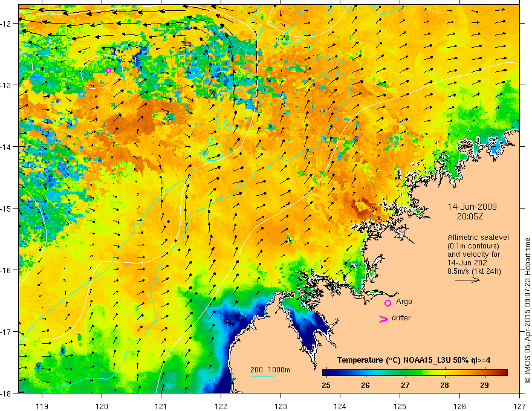Click the '20:05Z' time label

(x=470, y=216)
